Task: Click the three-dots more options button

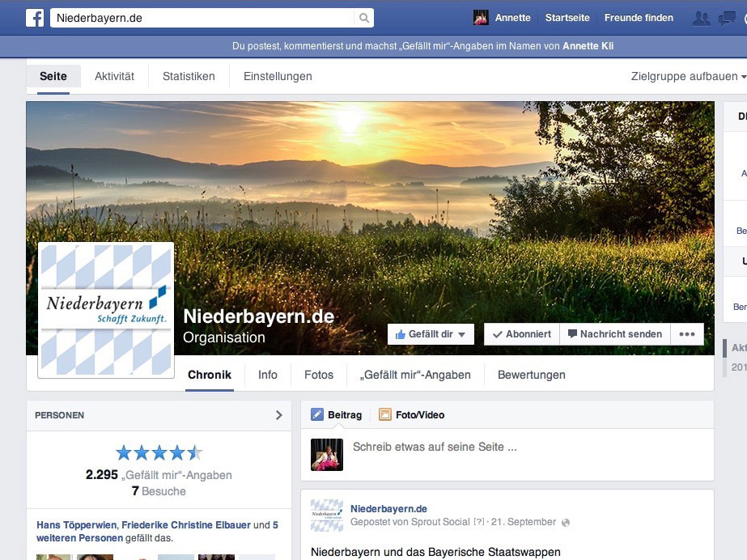Action: pyautogui.click(x=686, y=334)
